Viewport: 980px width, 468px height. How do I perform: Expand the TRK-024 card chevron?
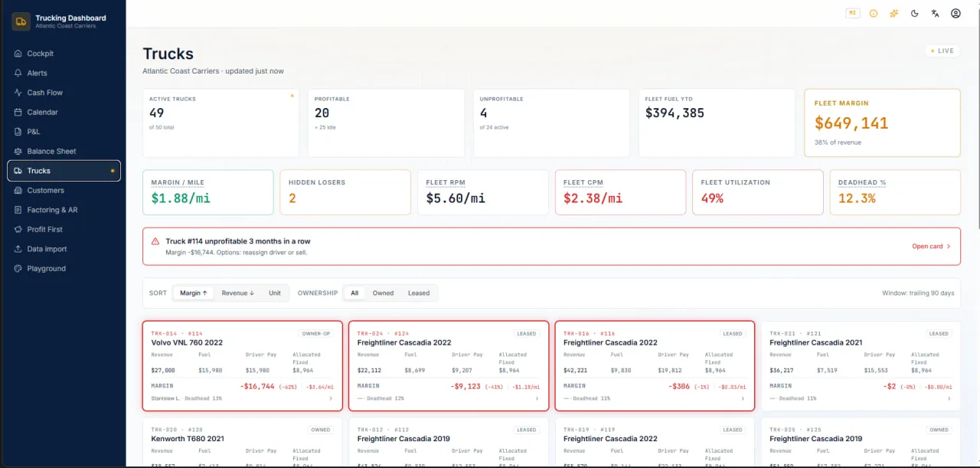[x=537, y=398]
